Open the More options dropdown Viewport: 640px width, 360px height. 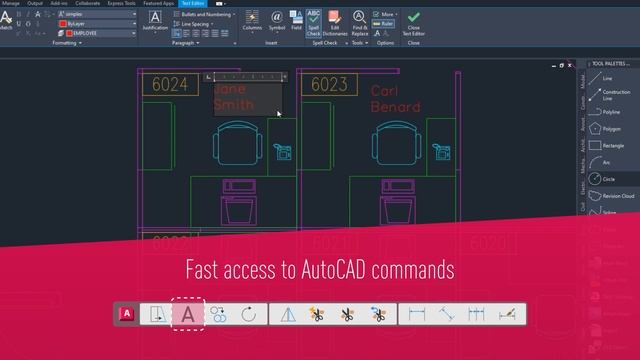click(x=384, y=14)
